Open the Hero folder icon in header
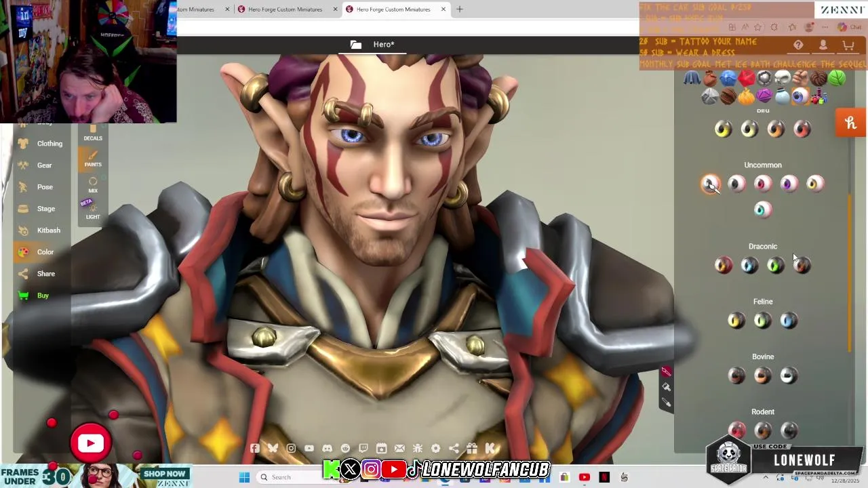Viewport: 868px width, 488px height. click(x=356, y=45)
